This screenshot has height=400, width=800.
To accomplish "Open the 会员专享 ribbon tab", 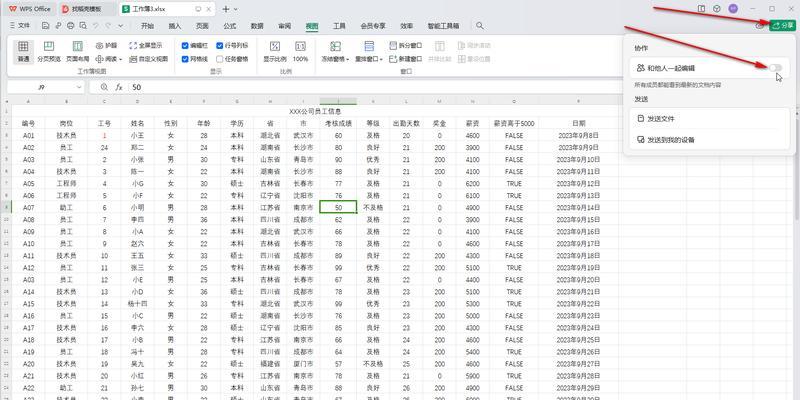I will point(373,26).
